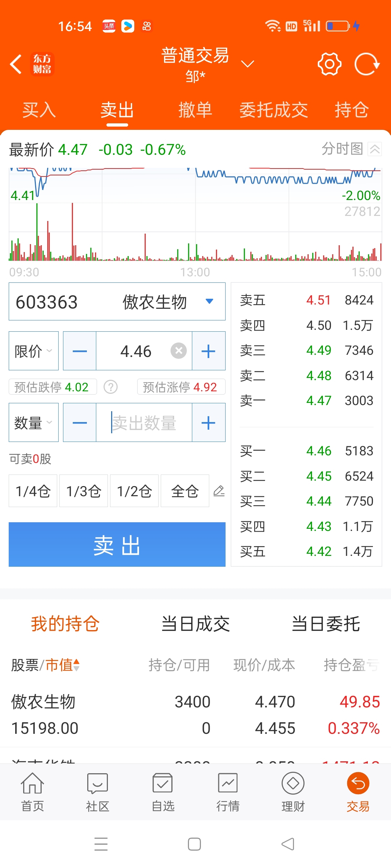Select 卖一 4.47 quote row
Screen dimensions: 391x868
pyautogui.click(x=306, y=400)
